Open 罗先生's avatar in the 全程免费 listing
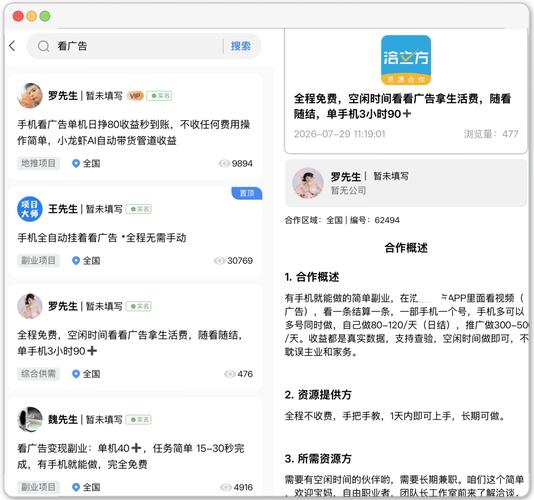This screenshot has width=534, height=500. (x=30, y=306)
